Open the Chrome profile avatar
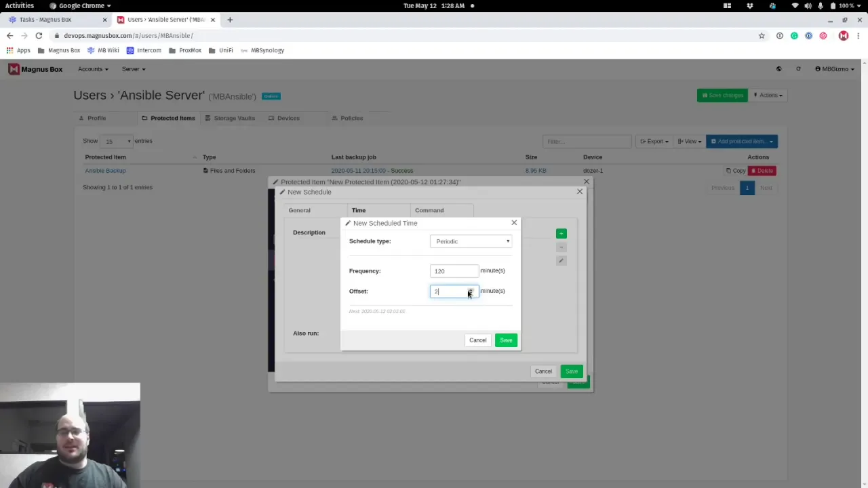The image size is (868, 488). pyautogui.click(x=844, y=35)
